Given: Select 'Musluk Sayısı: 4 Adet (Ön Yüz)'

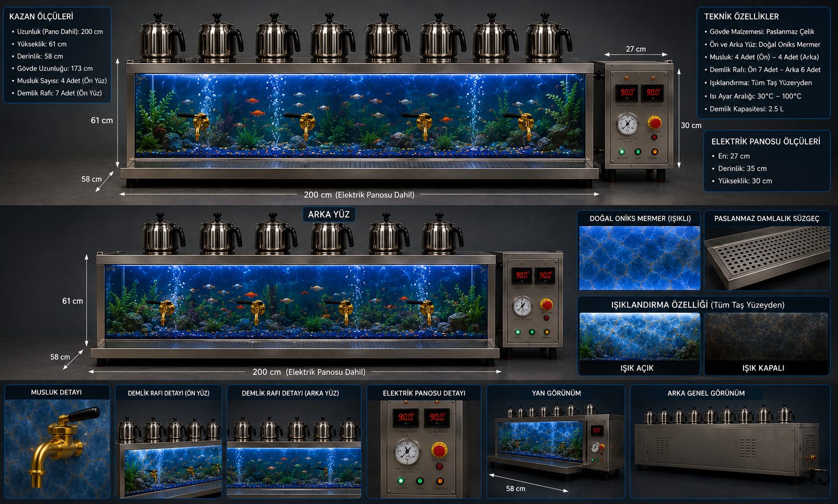Looking at the screenshot, I should [62, 81].
